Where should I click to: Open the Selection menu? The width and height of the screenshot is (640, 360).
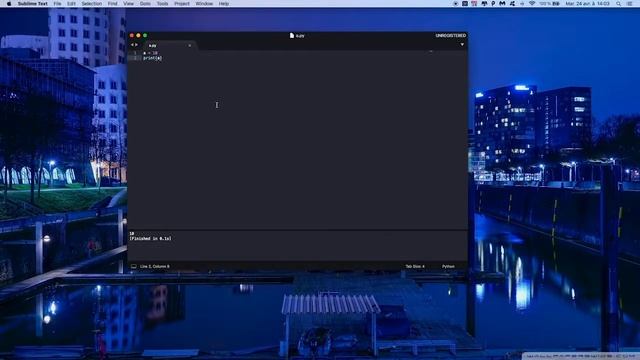click(91, 3)
